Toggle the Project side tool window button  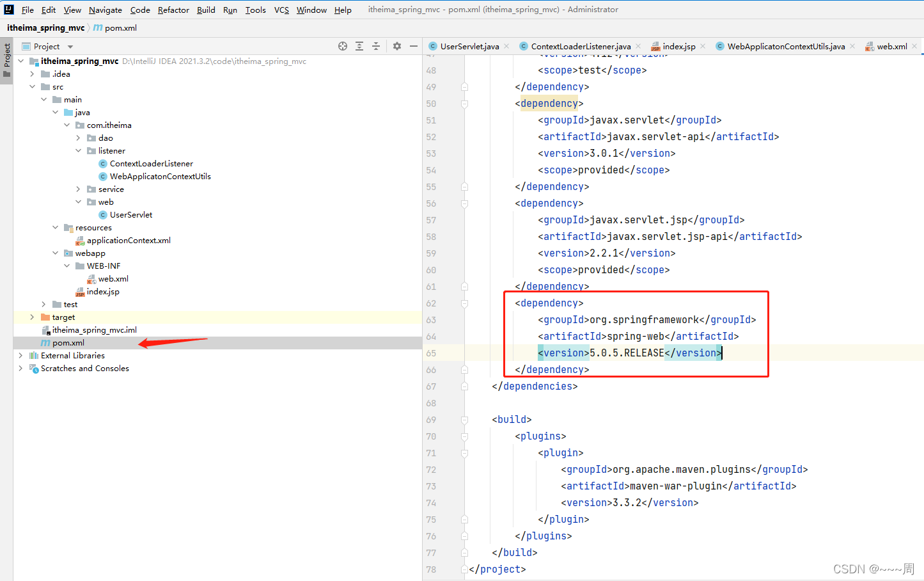pos(7,60)
